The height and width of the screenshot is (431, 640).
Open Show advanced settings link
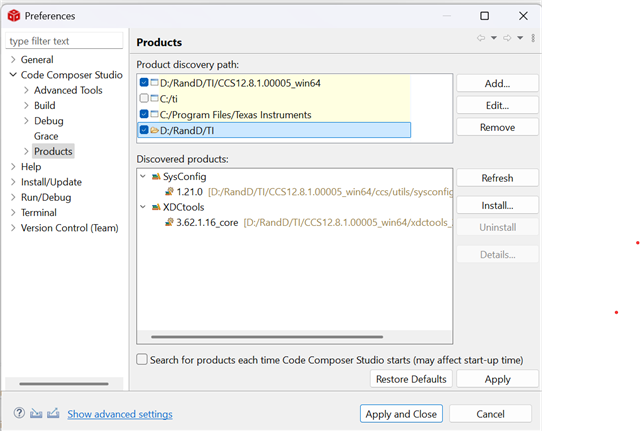coord(120,414)
